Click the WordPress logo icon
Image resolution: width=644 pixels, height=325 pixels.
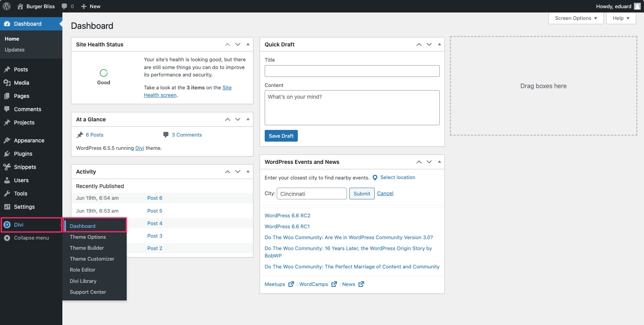point(7,6)
